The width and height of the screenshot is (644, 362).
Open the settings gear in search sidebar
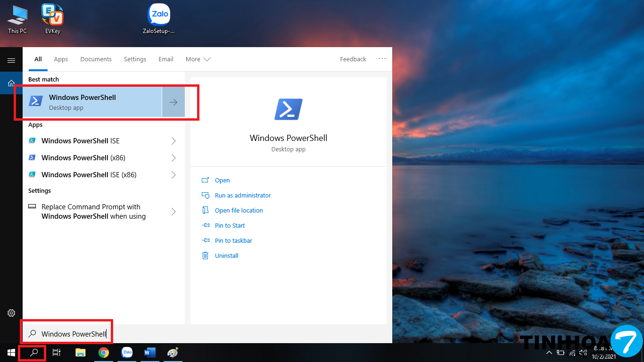pyautogui.click(x=11, y=313)
